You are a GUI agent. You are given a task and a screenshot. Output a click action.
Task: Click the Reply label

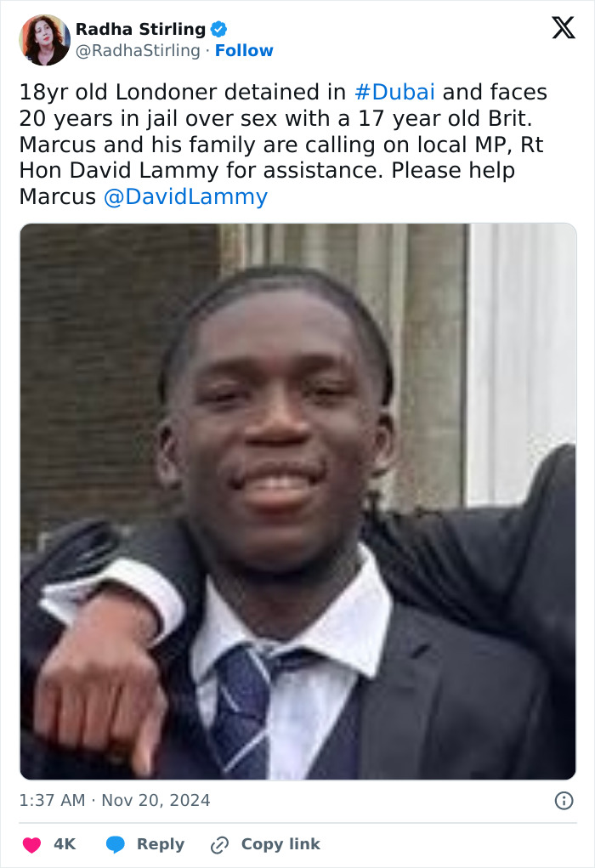pos(161,844)
